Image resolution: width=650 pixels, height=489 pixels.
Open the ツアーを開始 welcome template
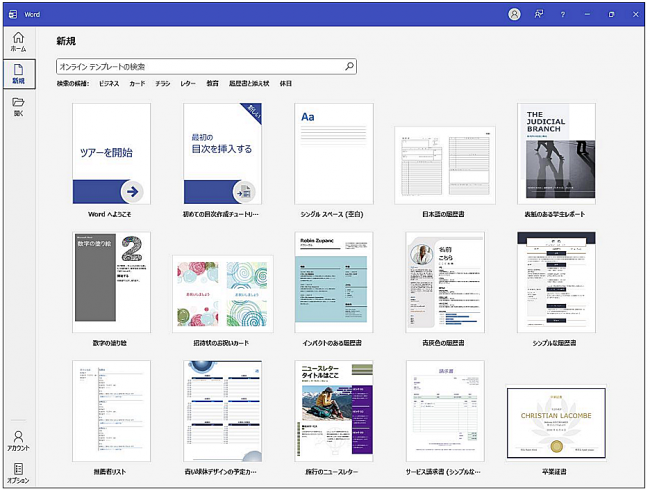pos(111,153)
